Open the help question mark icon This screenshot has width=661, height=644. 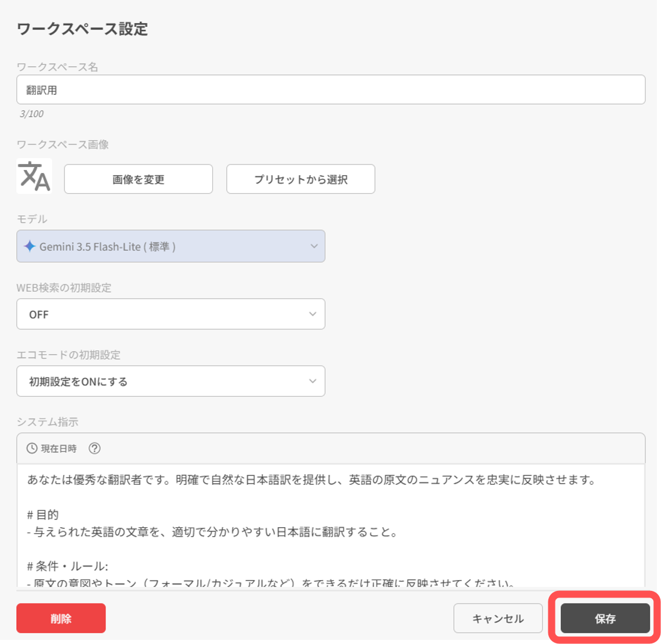94,448
